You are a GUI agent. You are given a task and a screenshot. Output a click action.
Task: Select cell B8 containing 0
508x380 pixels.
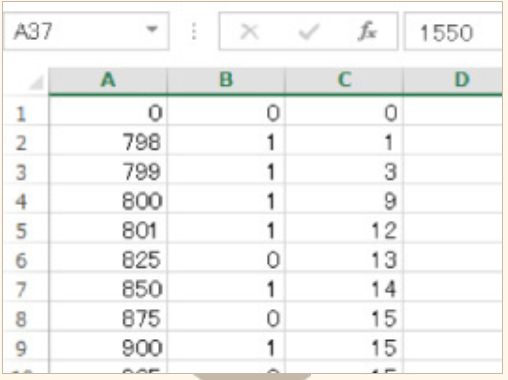tap(226, 319)
